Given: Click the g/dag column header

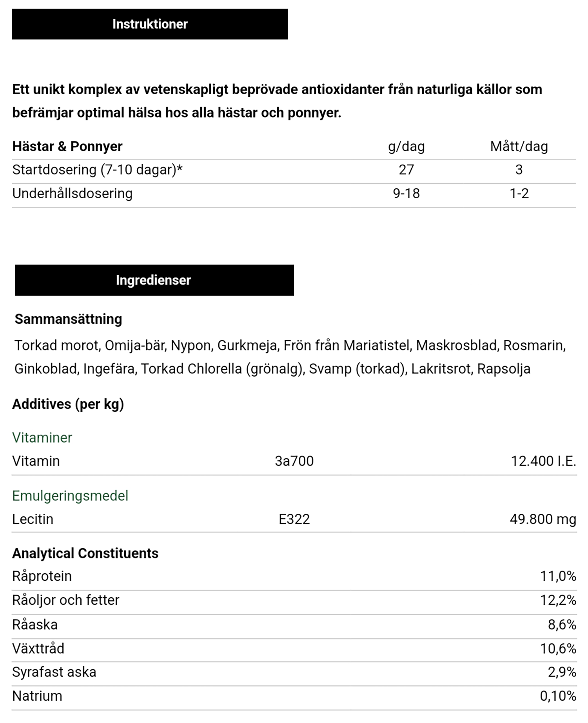Looking at the screenshot, I should [x=406, y=146].
